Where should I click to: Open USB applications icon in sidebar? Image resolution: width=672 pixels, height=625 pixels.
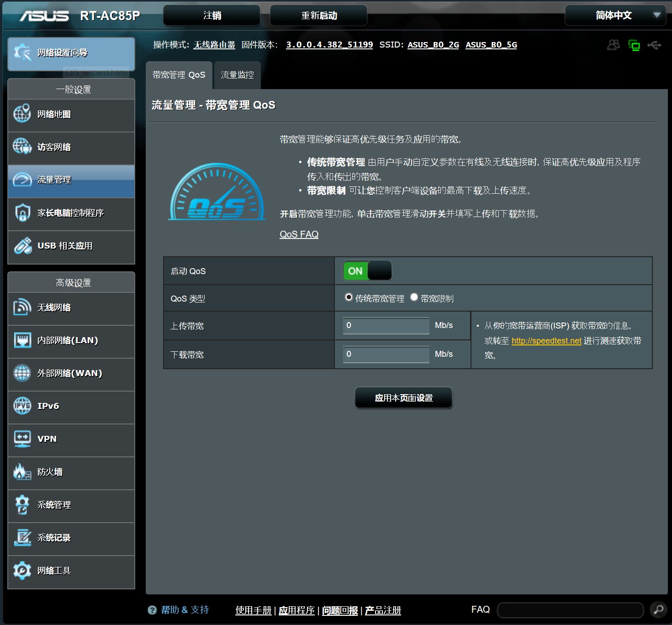22,246
